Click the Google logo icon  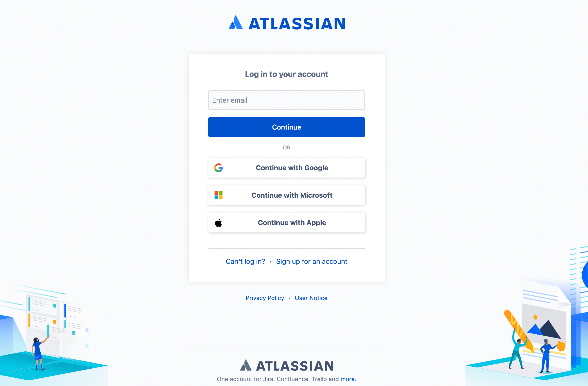coord(219,168)
